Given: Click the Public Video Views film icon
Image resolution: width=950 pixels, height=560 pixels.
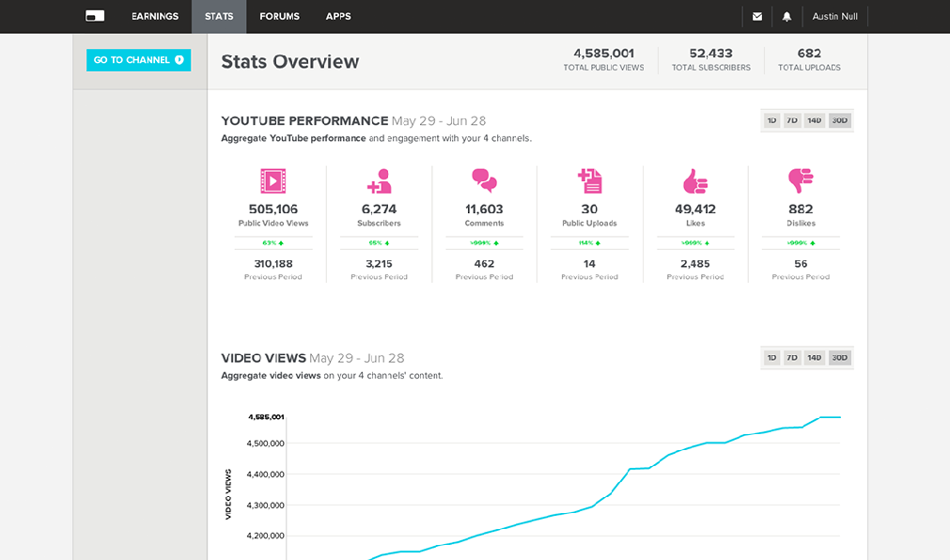Looking at the screenshot, I should pyautogui.click(x=273, y=180).
